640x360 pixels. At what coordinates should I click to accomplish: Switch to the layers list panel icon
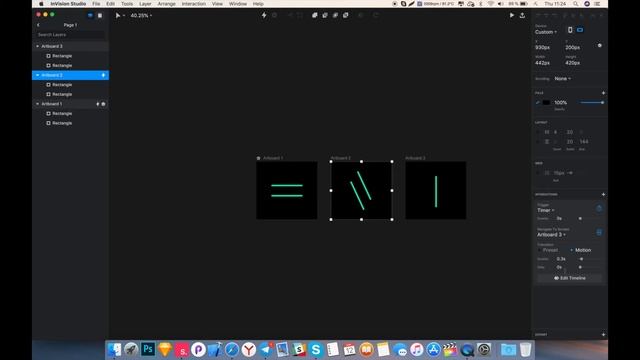coord(90,16)
